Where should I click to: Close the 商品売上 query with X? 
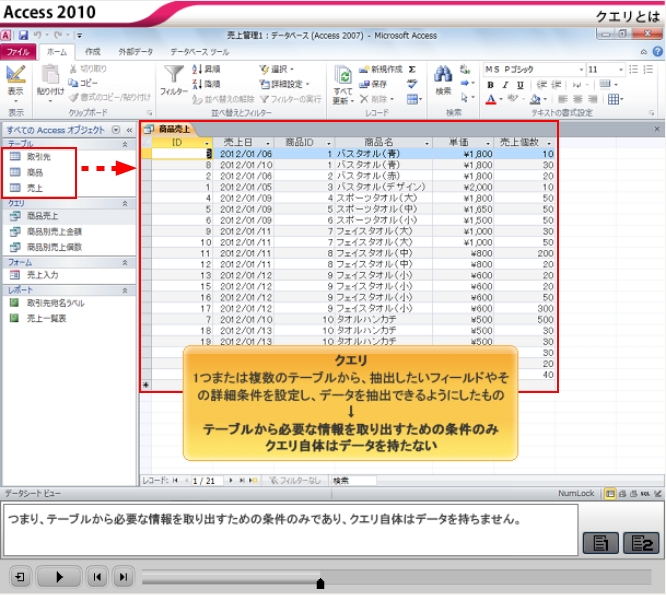(657, 129)
